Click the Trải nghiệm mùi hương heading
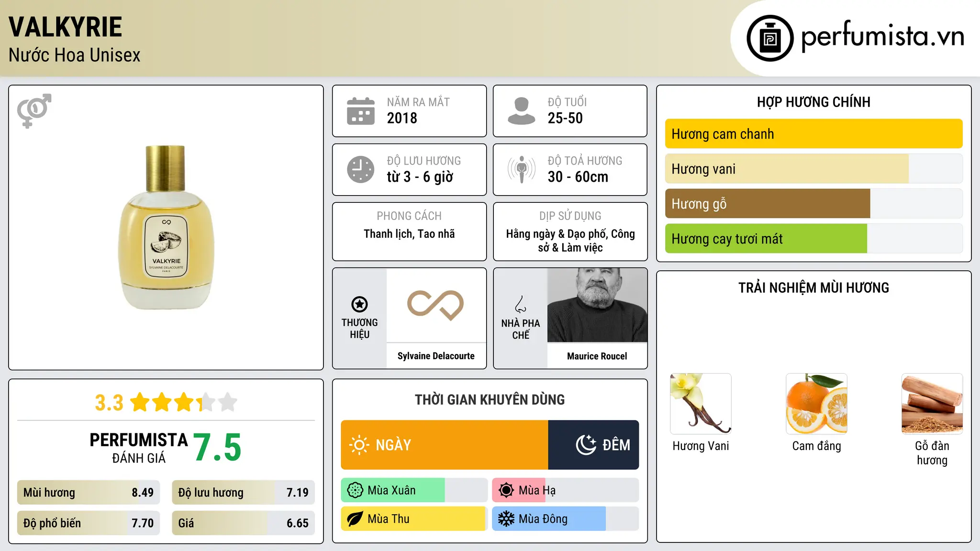This screenshot has width=980, height=551. point(813,287)
